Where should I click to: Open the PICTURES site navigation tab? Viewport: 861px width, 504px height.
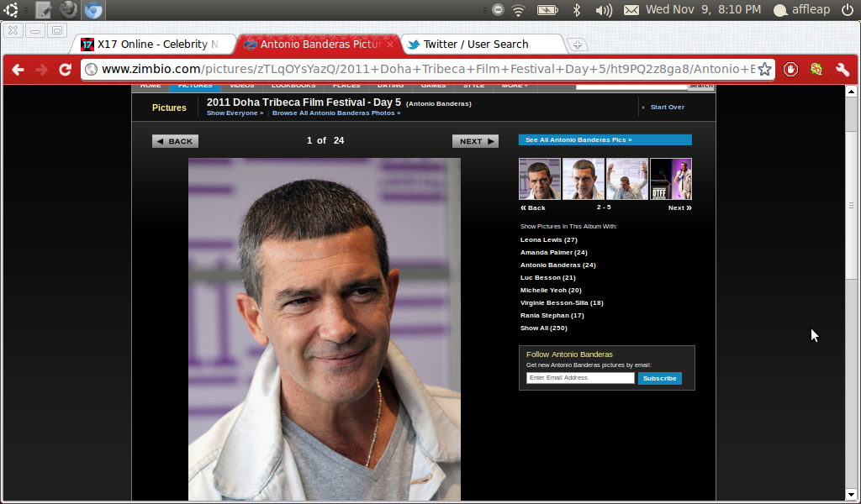pyautogui.click(x=195, y=87)
